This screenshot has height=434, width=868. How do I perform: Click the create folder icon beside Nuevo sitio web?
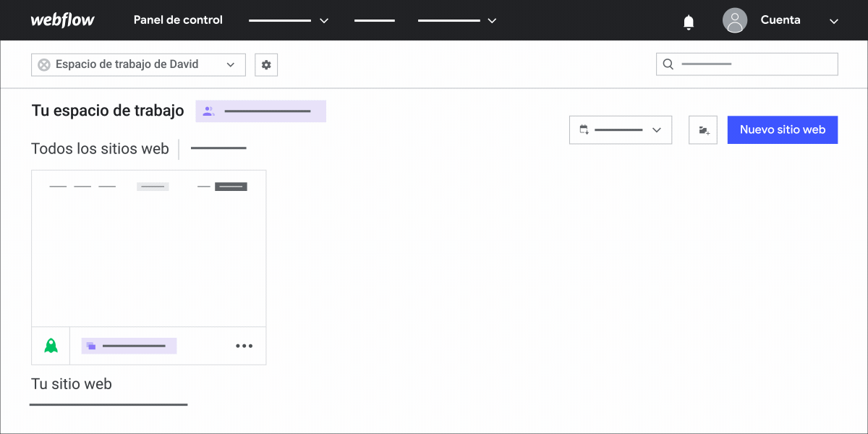702,129
